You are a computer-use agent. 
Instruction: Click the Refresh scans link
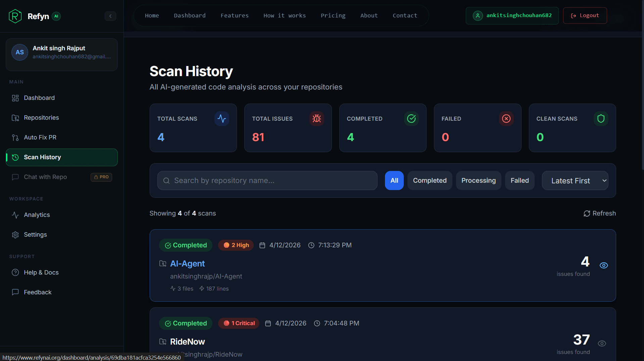599,214
